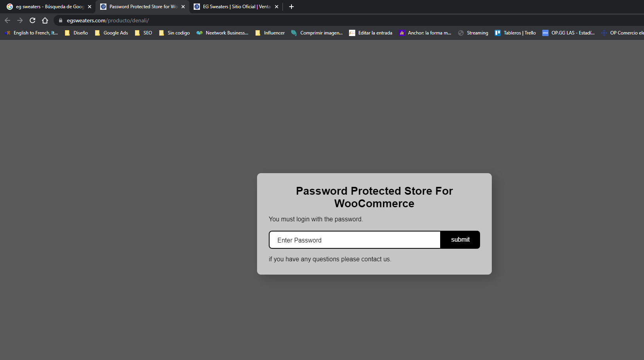Open the Diseño bookmark folder
The width and height of the screenshot is (644, 360).
coord(76,33)
